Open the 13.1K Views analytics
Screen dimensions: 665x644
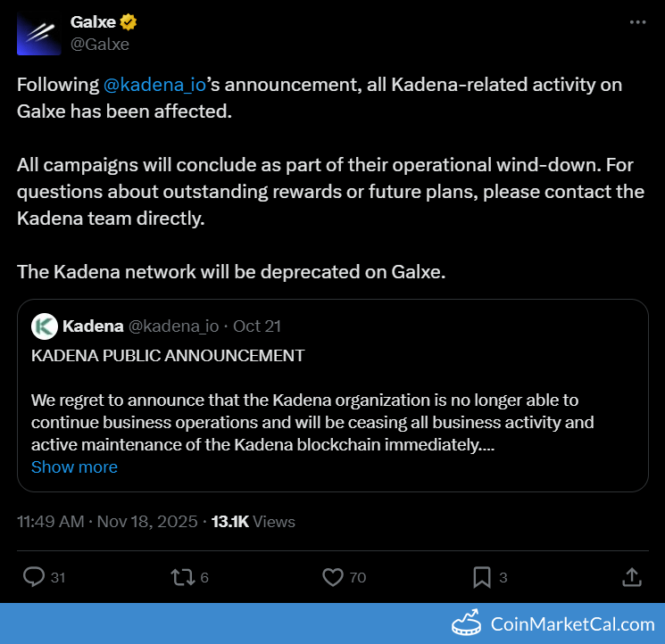[253, 522]
